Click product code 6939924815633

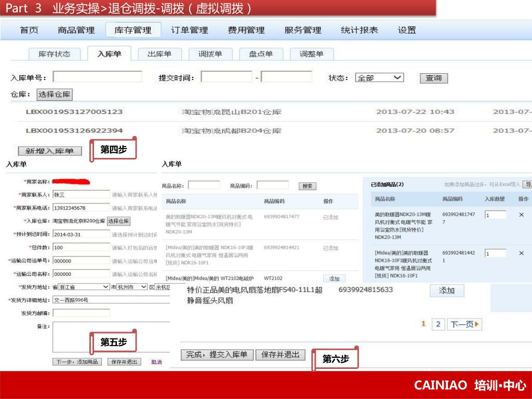(x=366, y=289)
